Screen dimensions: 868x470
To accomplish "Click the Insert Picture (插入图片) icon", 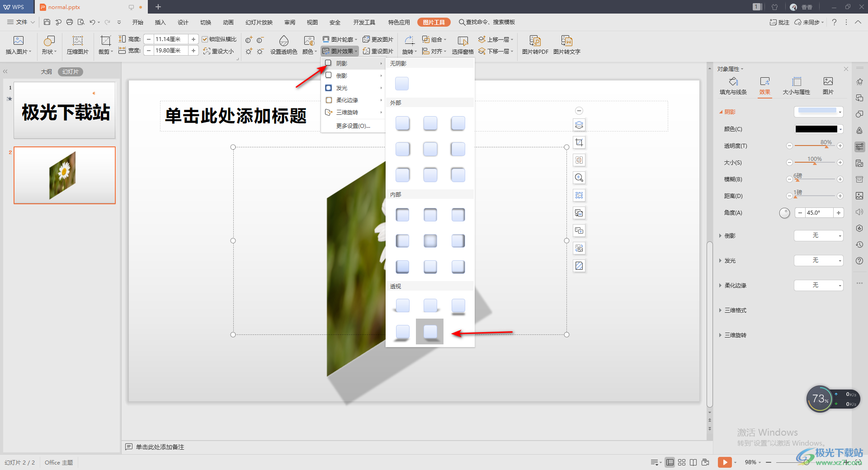I will pos(18,41).
